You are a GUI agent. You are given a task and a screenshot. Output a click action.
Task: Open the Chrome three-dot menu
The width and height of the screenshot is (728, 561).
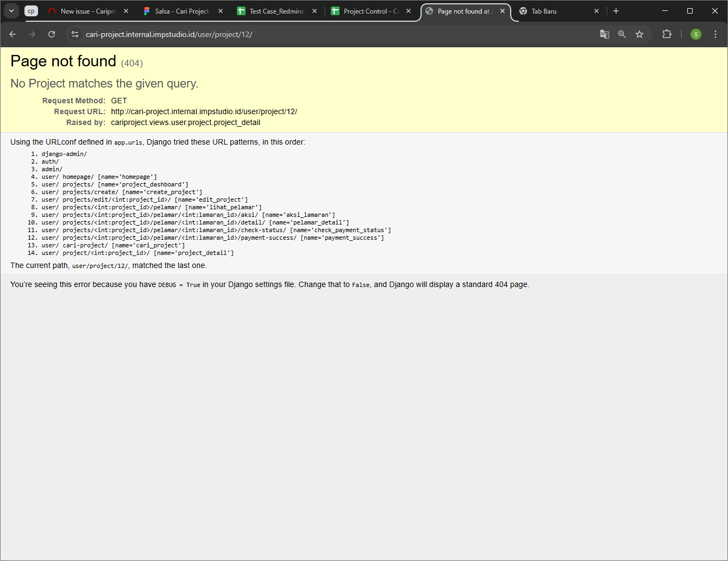coord(716,34)
